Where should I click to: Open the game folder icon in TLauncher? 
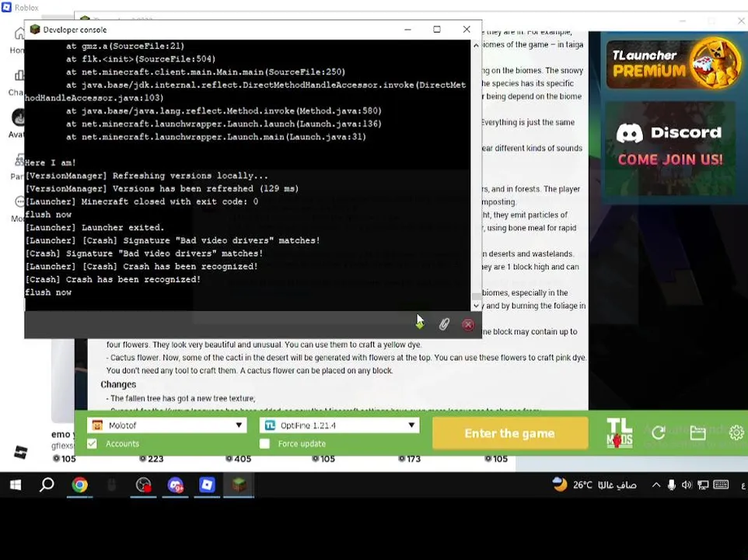pos(697,432)
